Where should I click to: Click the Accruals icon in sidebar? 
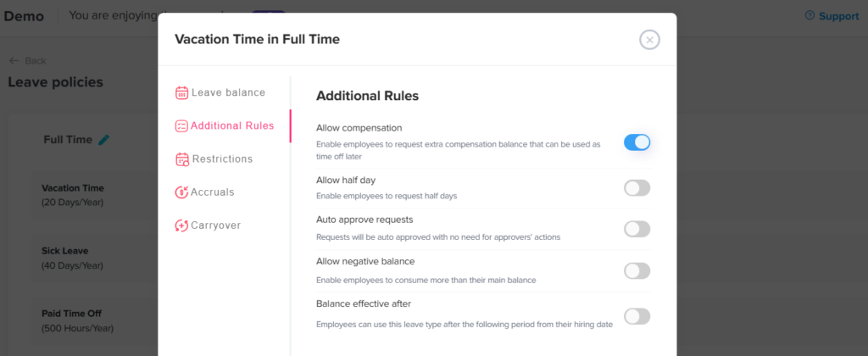[x=181, y=192]
